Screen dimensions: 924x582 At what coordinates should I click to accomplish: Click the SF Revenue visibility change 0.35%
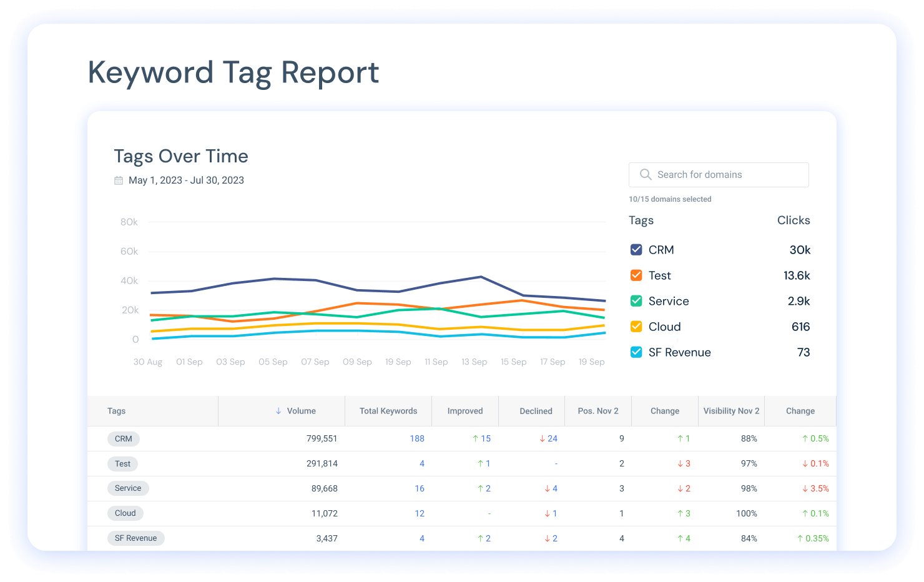point(813,538)
